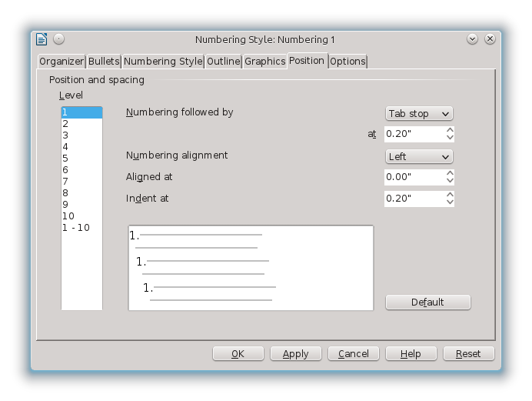Click the Apply button

click(295, 354)
